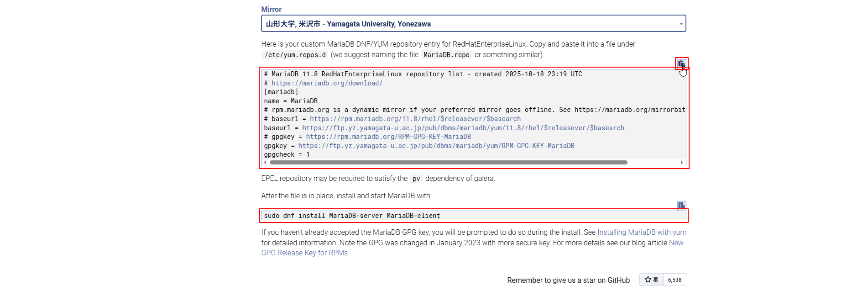The height and width of the screenshot is (291, 868).
Task: Click the horizontal scrollbar of the code block
Action: (x=448, y=162)
